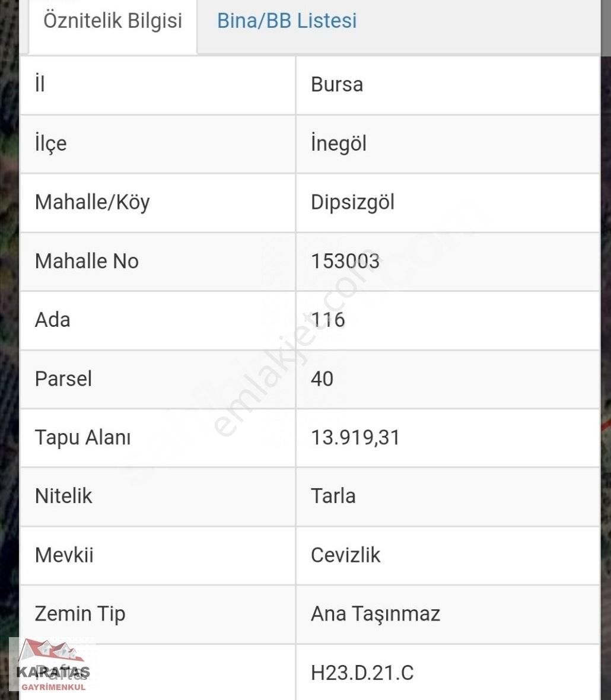Viewport: 611px width, 700px height.
Task: Click the pafta code H23.D.21.C
Action: pyautogui.click(x=362, y=673)
